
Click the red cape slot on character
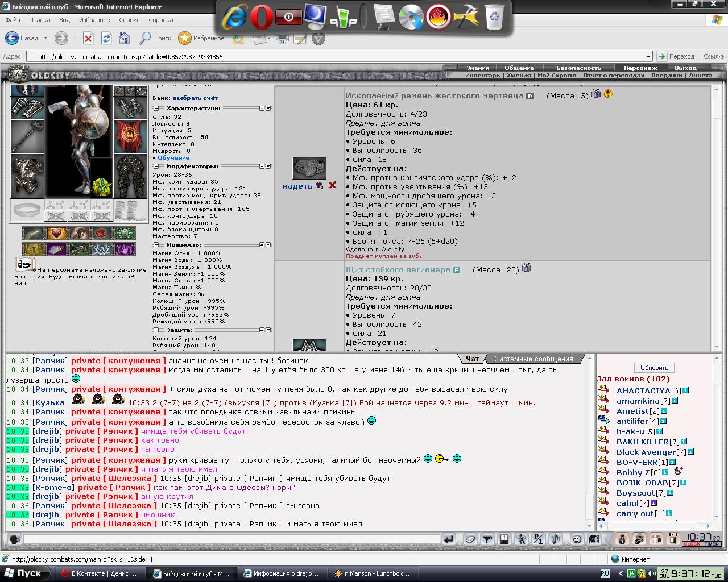point(130,136)
